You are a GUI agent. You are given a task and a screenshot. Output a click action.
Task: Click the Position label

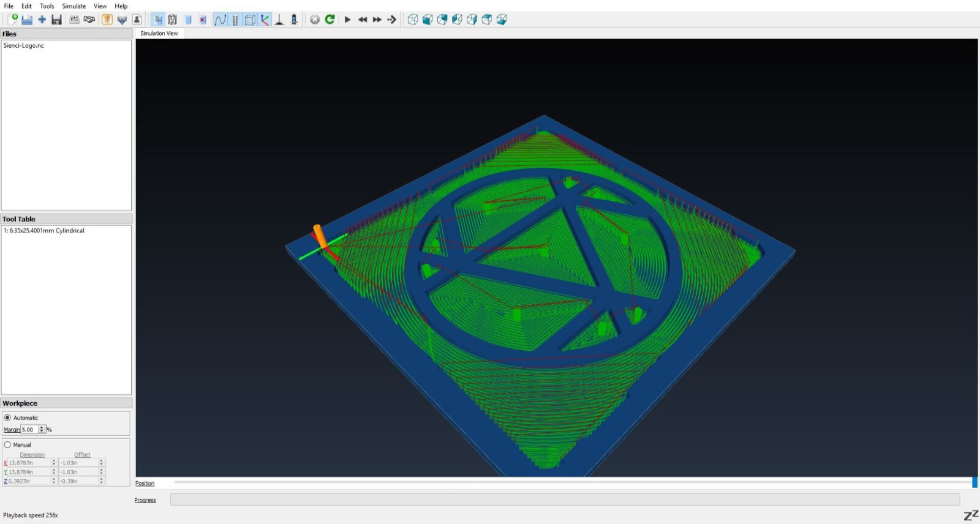tap(145, 484)
